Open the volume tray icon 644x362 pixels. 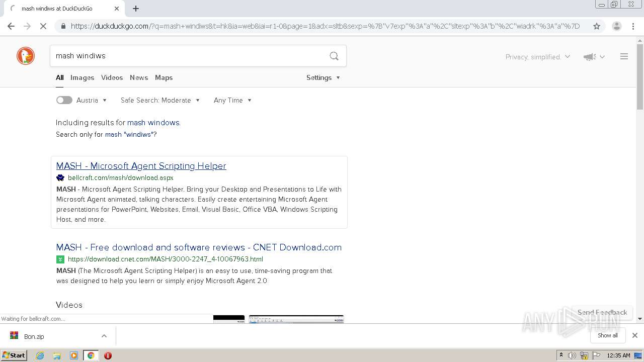[x=572, y=355]
